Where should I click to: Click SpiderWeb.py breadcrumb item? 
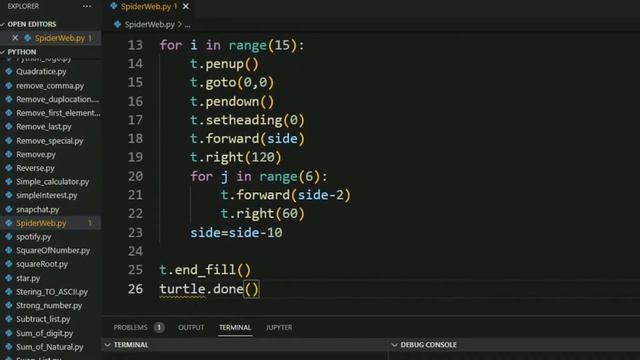(x=149, y=24)
